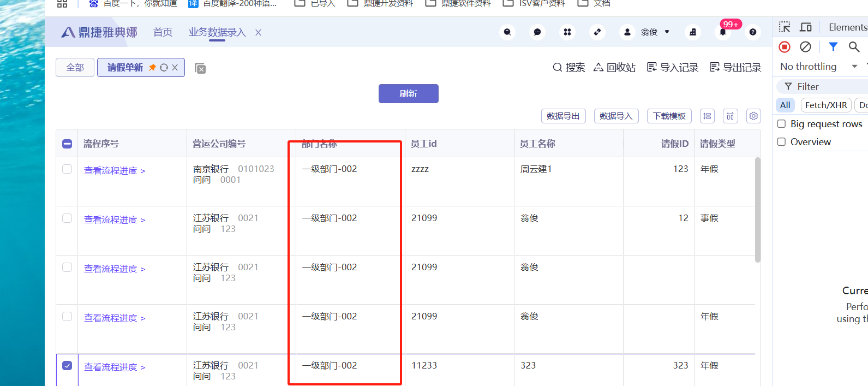Close the 业务数据录入 tab
Screen dimensions: 868x386
(258, 33)
